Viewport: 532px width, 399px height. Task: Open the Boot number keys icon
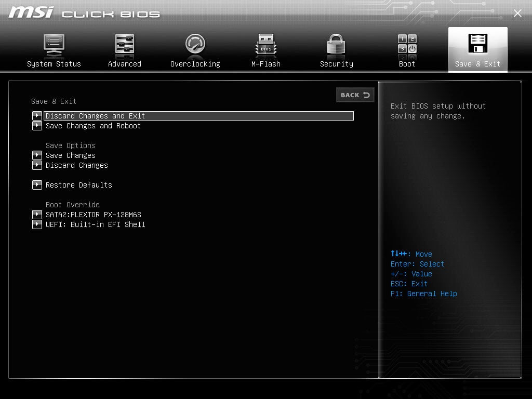point(407,44)
